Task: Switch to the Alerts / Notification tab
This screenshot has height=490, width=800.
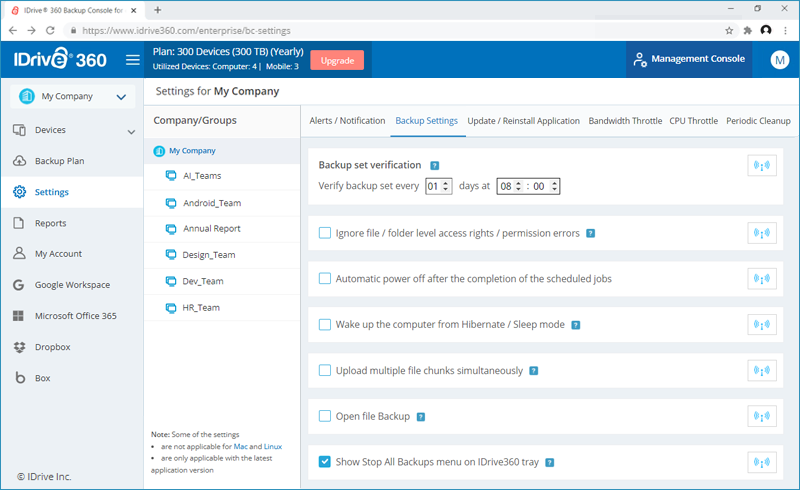Action: [347, 121]
